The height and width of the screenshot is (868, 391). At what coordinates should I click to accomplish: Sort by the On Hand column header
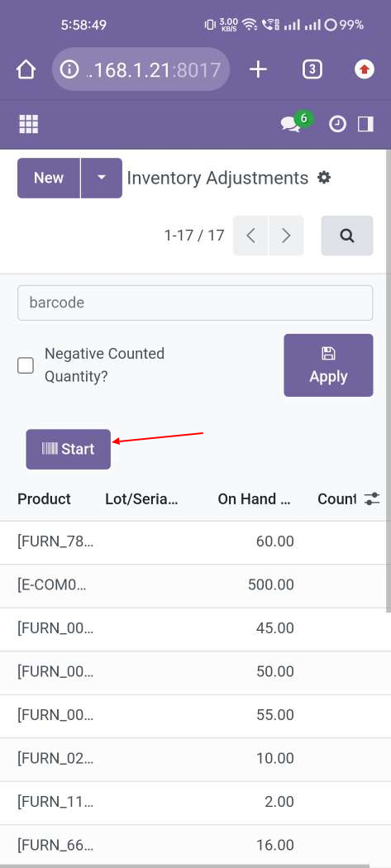[x=255, y=498]
